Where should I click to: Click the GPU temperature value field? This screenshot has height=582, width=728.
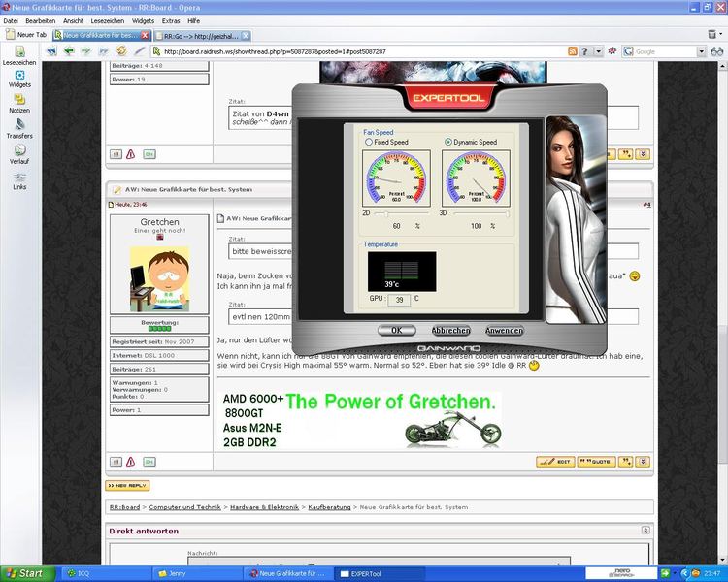pos(399,300)
